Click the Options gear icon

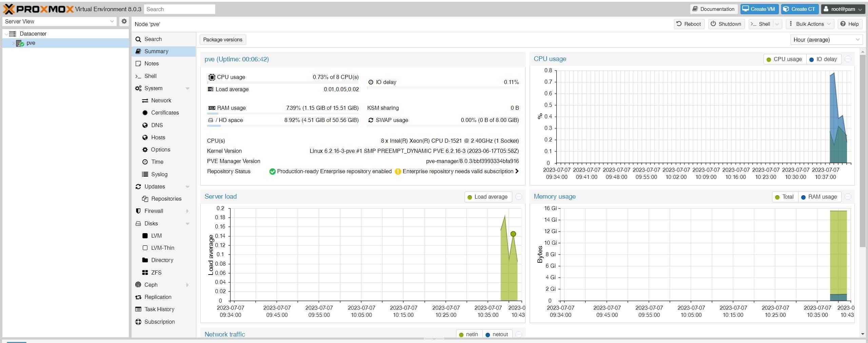[145, 150]
